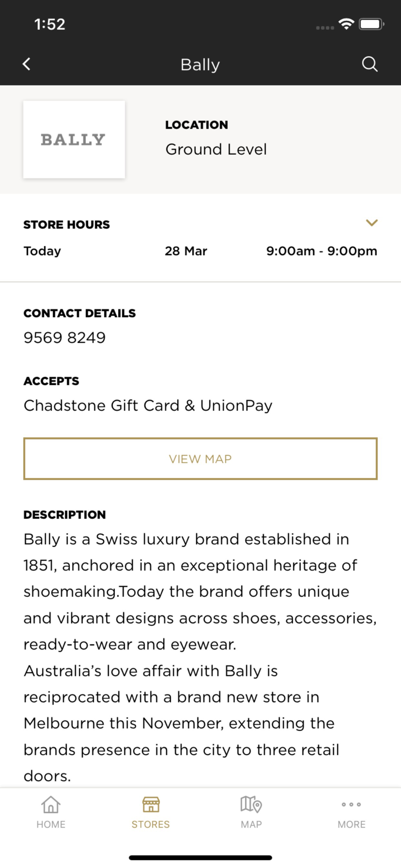Switch to the HOME tab label
The height and width of the screenshot is (868, 401).
click(x=51, y=824)
